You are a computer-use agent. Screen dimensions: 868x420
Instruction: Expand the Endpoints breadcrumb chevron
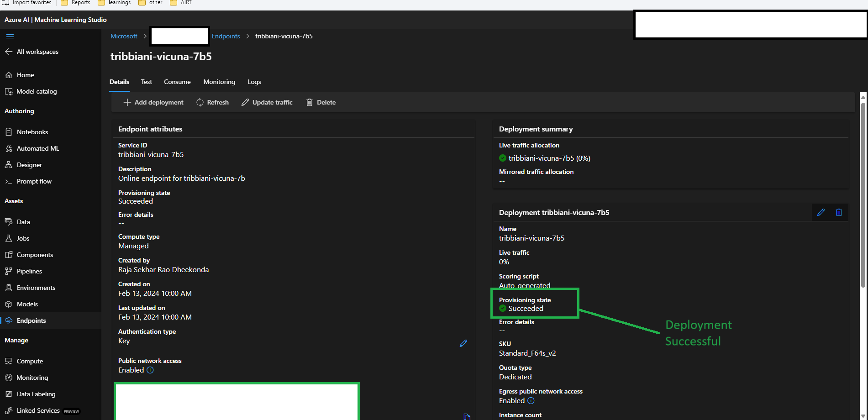pos(247,36)
